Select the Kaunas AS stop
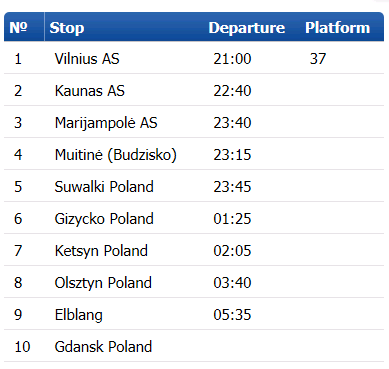 [90, 91]
